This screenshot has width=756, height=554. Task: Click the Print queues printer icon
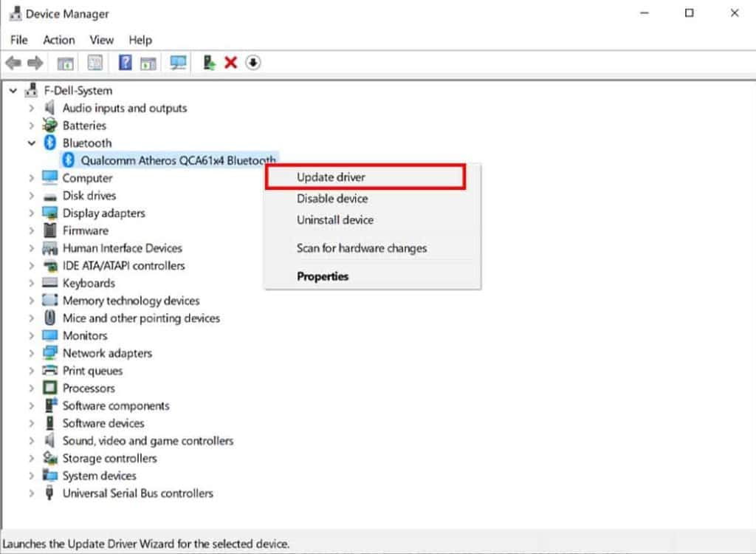click(49, 370)
